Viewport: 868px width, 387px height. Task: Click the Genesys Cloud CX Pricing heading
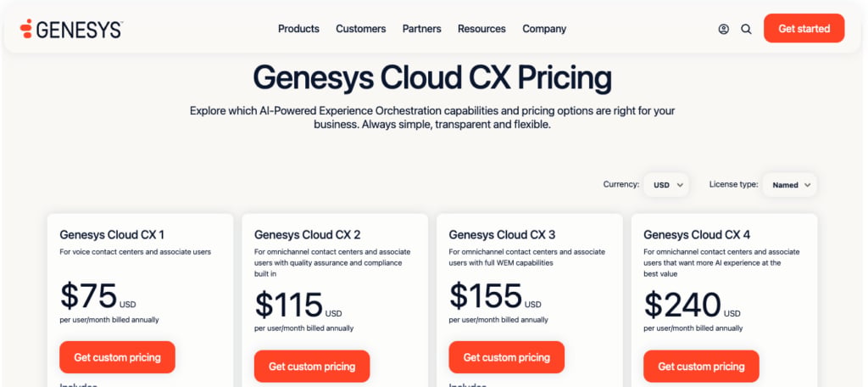click(432, 77)
